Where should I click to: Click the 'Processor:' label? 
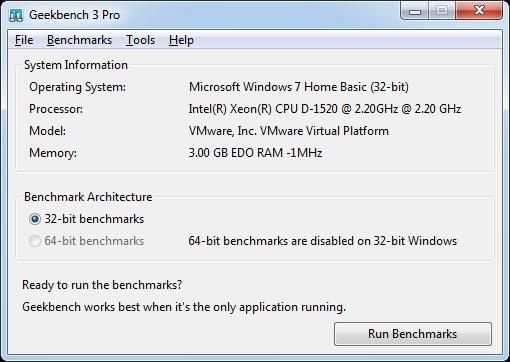click(56, 109)
